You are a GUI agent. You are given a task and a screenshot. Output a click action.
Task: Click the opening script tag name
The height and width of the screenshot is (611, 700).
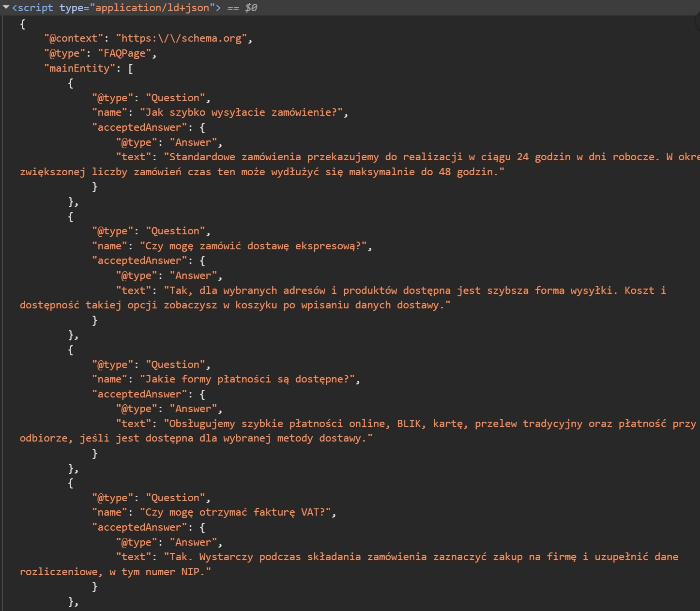pyautogui.click(x=35, y=8)
